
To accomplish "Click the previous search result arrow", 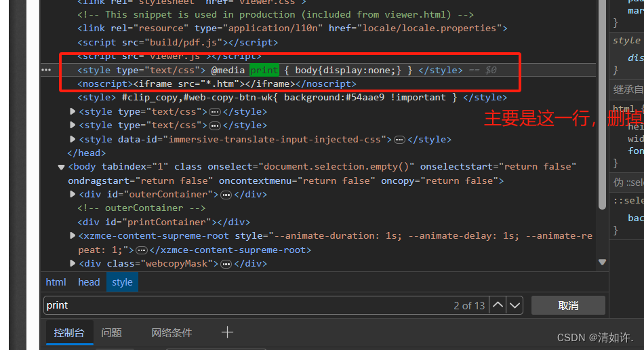I will click(x=498, y=305).
